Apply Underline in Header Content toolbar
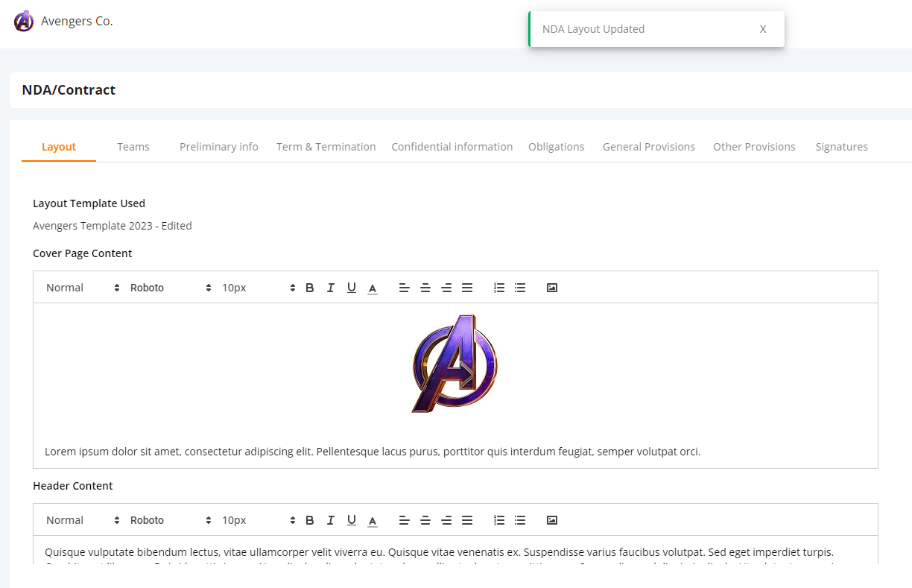The image size is (912, 588). click(x=352, y=520)
